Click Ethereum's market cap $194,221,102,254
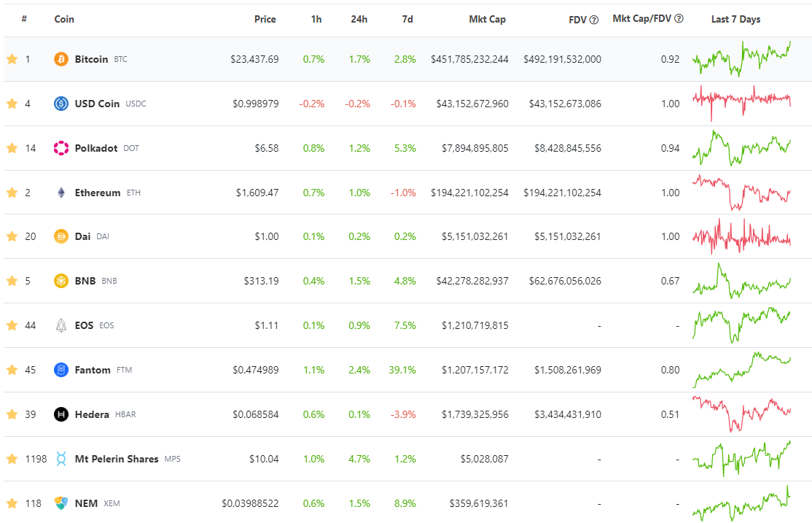Viewport: 812px width, 523px height. point(469,193)
